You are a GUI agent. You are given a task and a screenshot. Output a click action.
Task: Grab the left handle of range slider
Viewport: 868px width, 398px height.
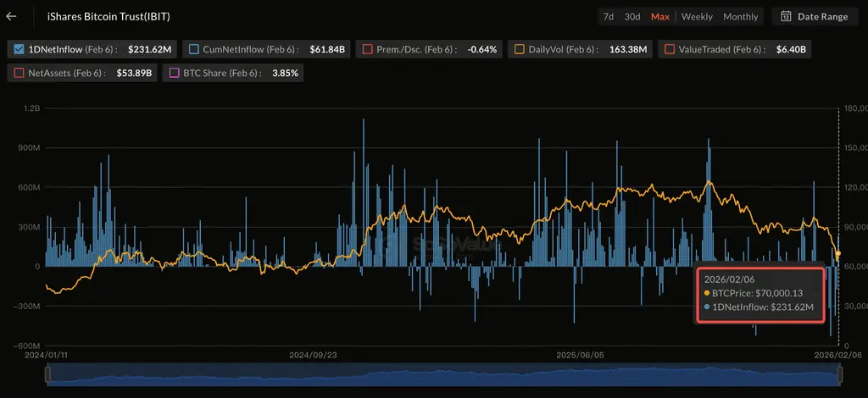(x=47, y=375)
